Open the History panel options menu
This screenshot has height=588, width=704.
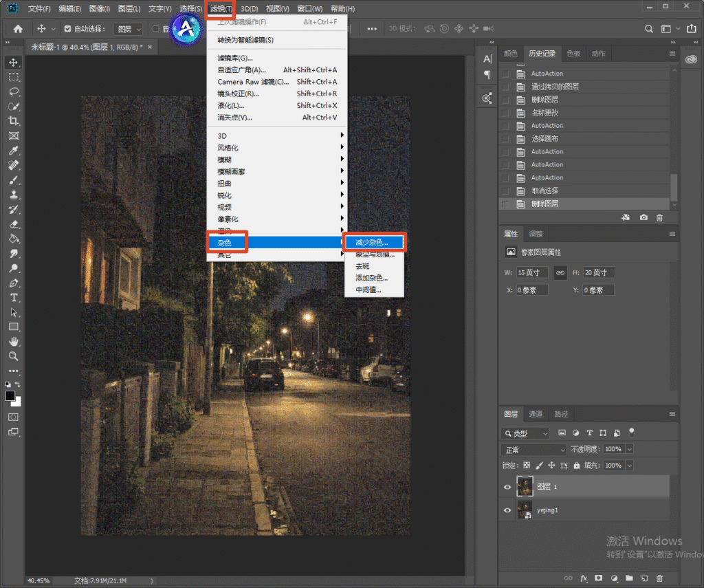(x=672, y=54)
